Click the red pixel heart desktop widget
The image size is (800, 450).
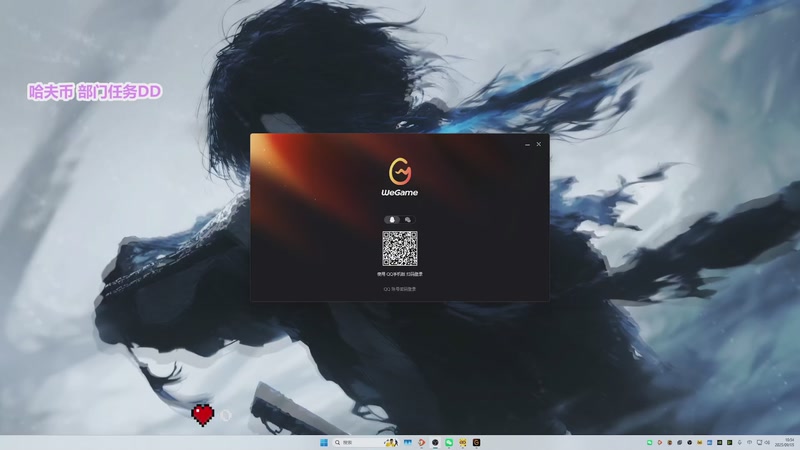click(x=203, y=415)
